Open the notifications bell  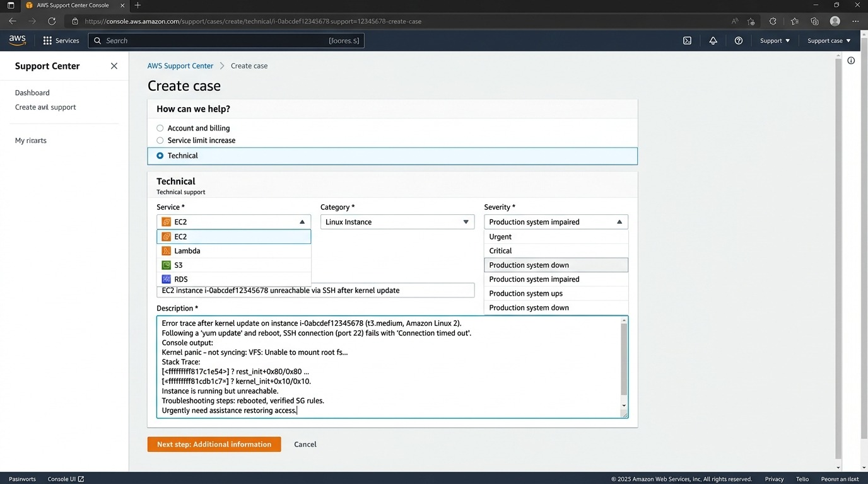(x=713, y=40)
